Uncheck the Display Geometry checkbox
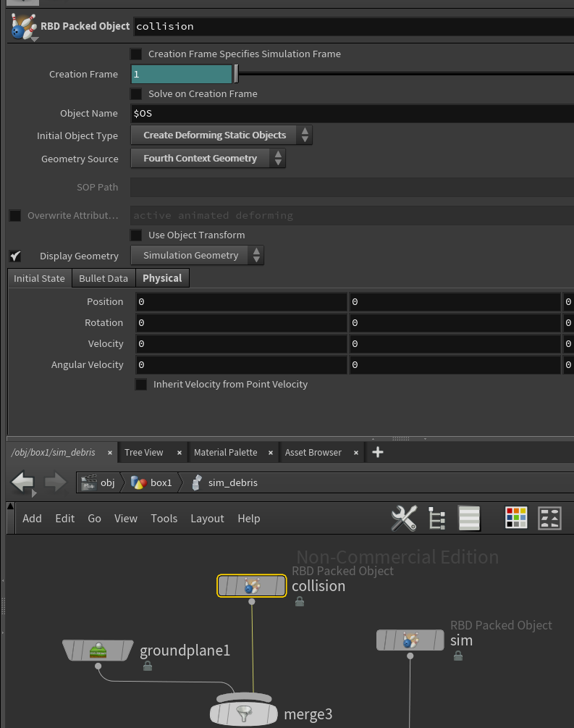 [x=15, y=256]
